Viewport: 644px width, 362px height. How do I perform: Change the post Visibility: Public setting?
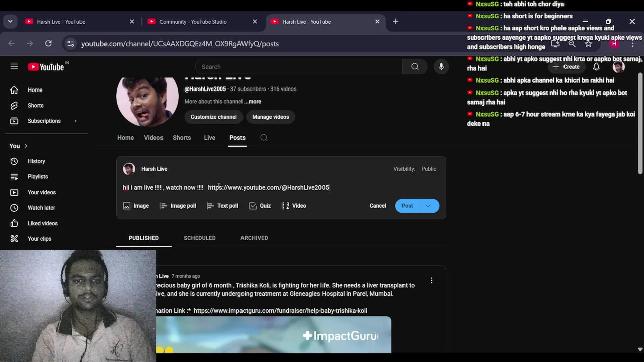[415, 169]
